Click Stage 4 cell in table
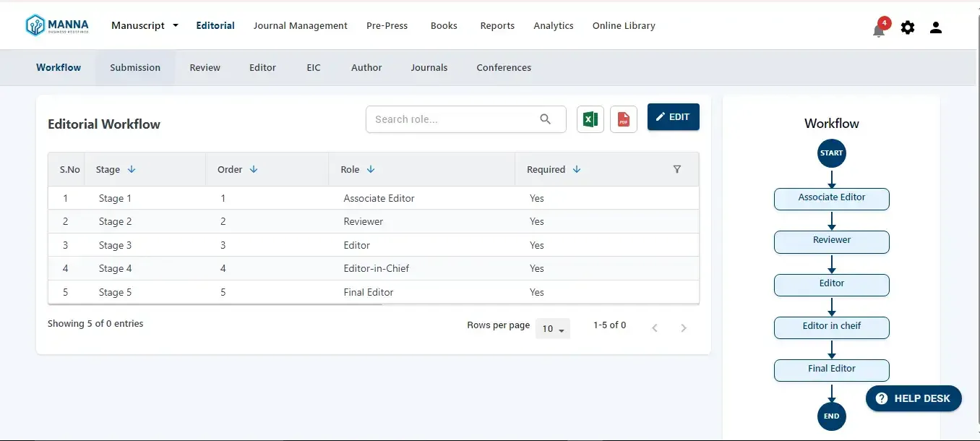The height and width of the screenshot is (441, 980). coord(115,268)
